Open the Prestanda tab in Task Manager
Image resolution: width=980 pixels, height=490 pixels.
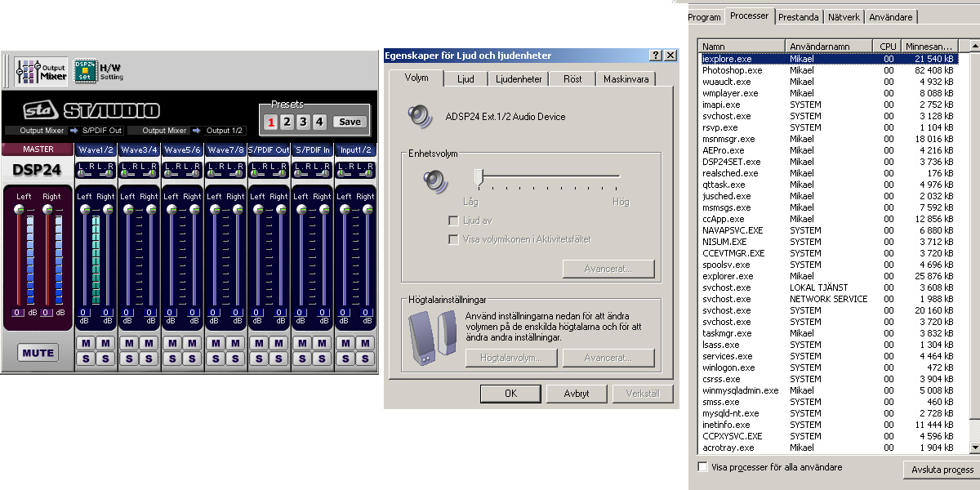click(x=798, y=17)
